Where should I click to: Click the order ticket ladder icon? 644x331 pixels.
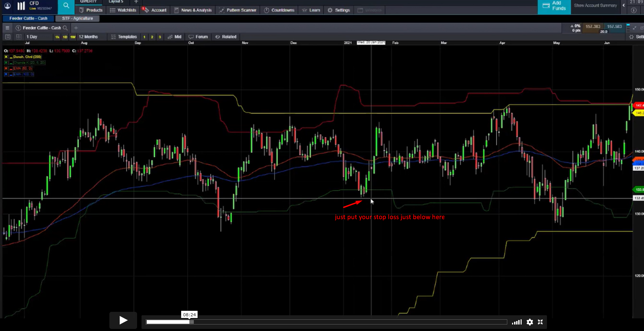click(628, 28)
